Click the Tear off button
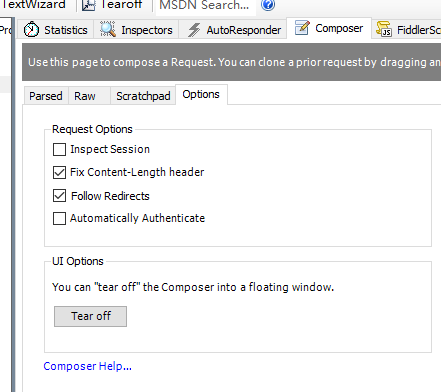Viewport: 441px width, 392px height. pyautogui.click(x=90, y=316)
